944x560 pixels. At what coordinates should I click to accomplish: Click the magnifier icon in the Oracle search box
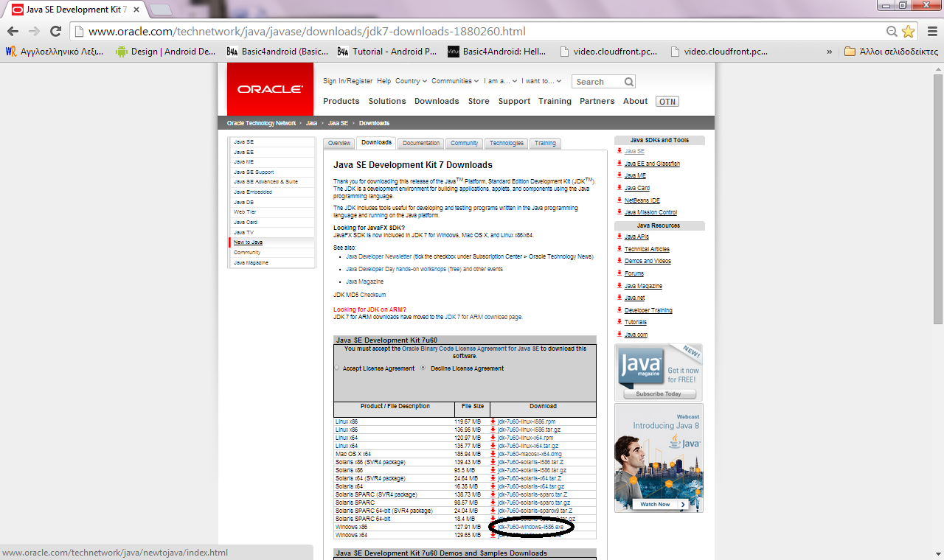(x=629, y=82)
